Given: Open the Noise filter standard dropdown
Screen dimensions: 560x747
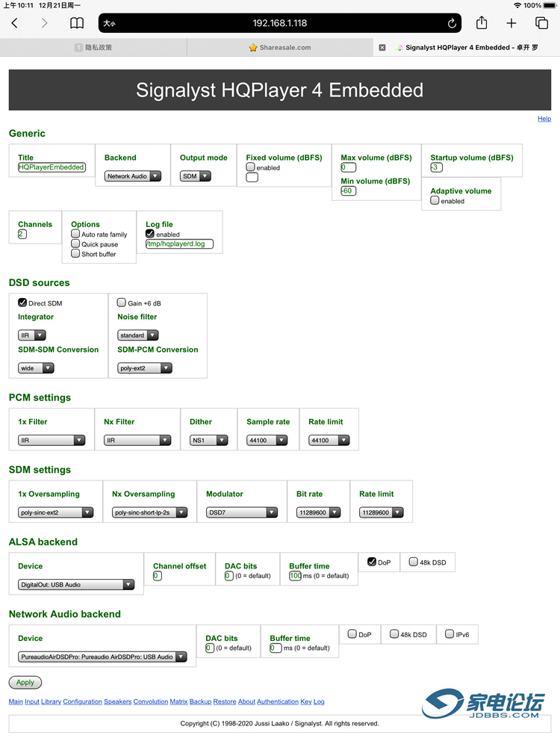Looking at the screenshot, I should coord(138,335).
